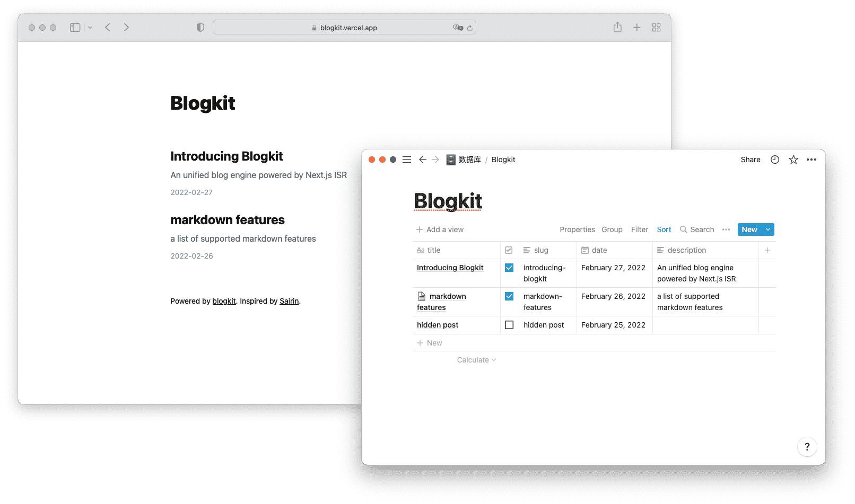Click February 25, 2022 date cell
Screen dimensions: 855x504
(614, 325)
